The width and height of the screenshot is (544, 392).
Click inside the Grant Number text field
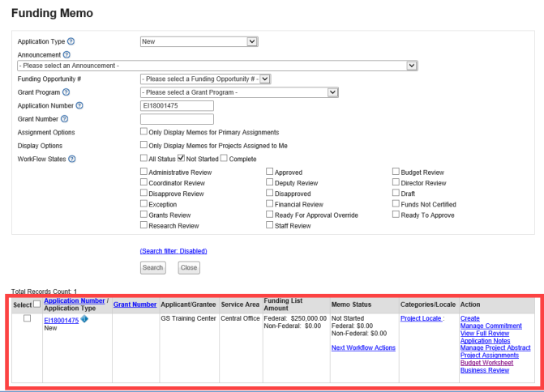[x=177, y=119]
